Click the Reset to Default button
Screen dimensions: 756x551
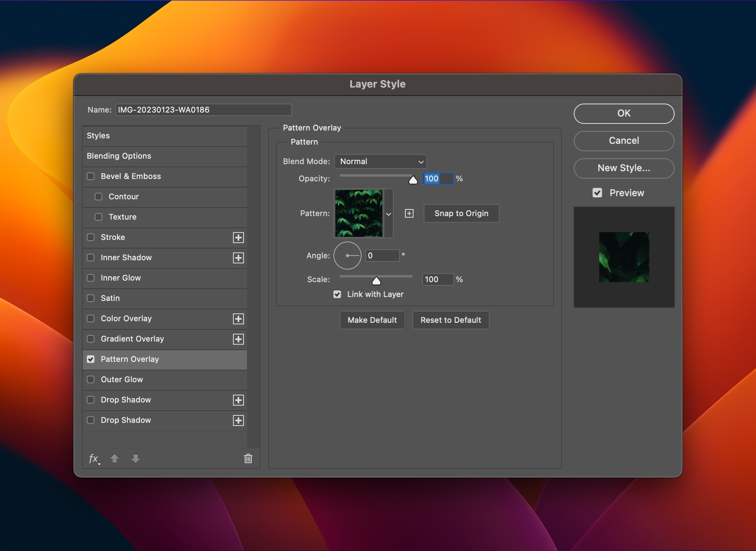(451, 320)
